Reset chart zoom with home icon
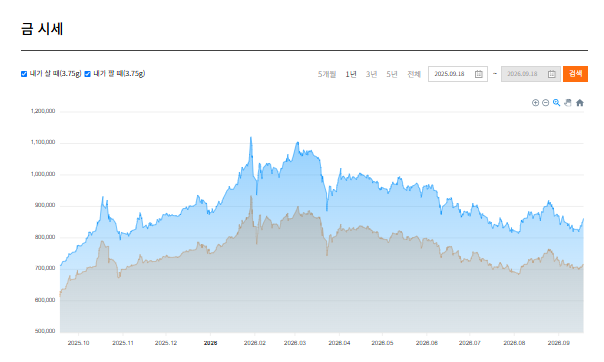604x362 pixels. coord(580,102)
